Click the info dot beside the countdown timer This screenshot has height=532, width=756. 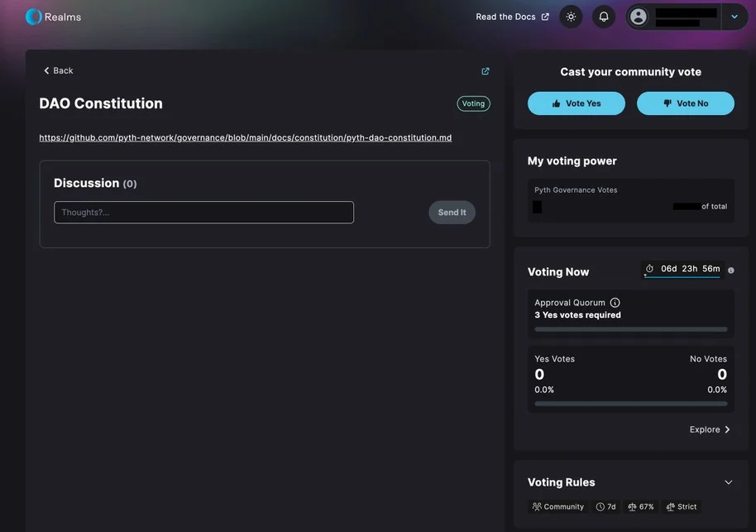click(x=731, y=271)
